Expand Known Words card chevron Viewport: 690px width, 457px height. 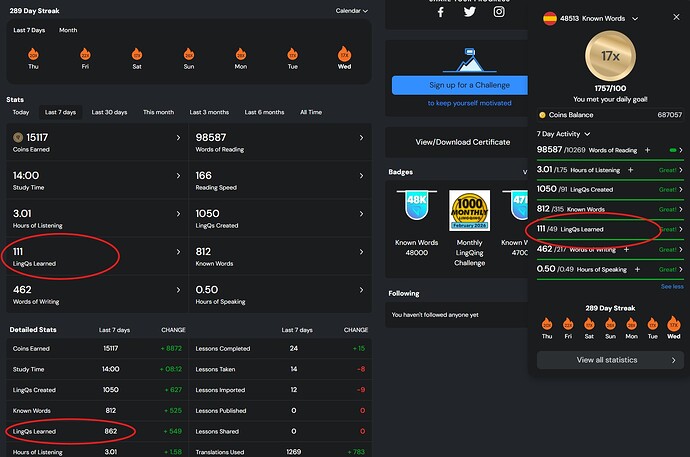[361, 252]
